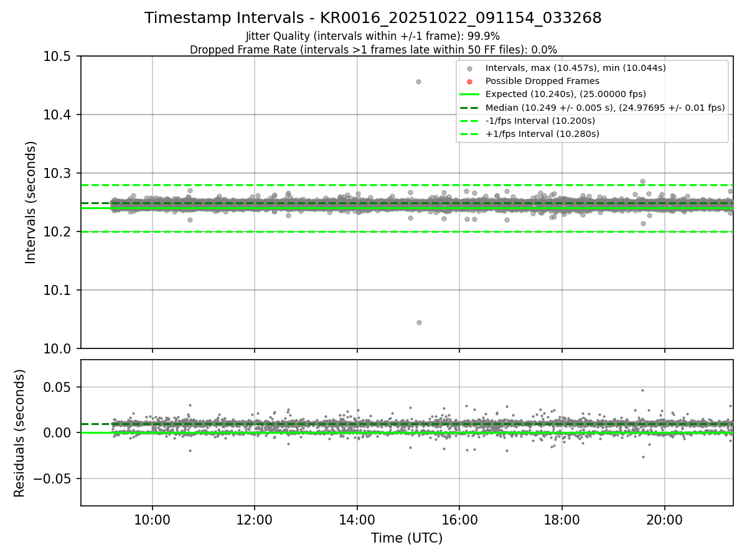Click the highest residual point near 0.046 seconds
Screen dimensions: 747x560
pos(643,390)
